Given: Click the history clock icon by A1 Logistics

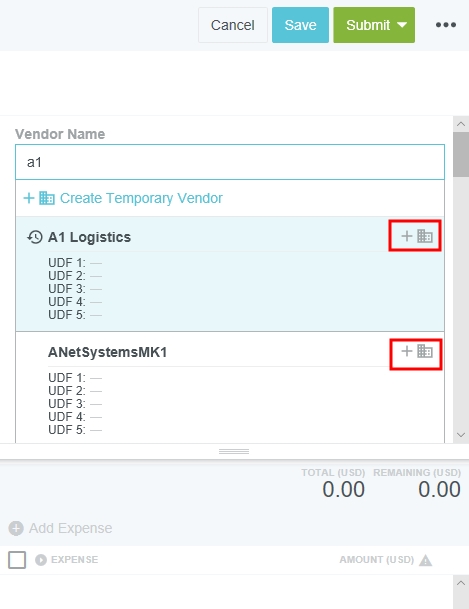Looking at the screenshot, I should [35, 237].
